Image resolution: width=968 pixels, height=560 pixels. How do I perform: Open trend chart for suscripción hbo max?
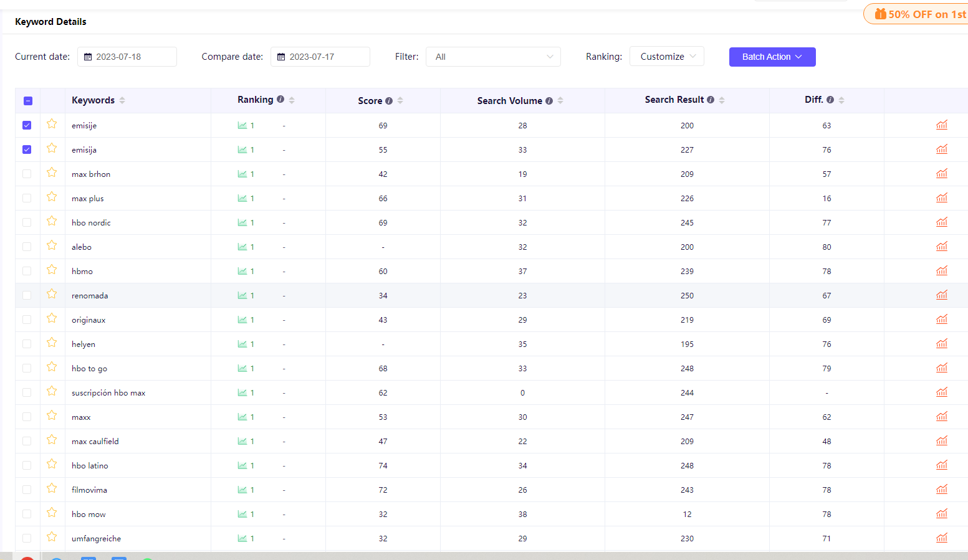click(942, 392)
